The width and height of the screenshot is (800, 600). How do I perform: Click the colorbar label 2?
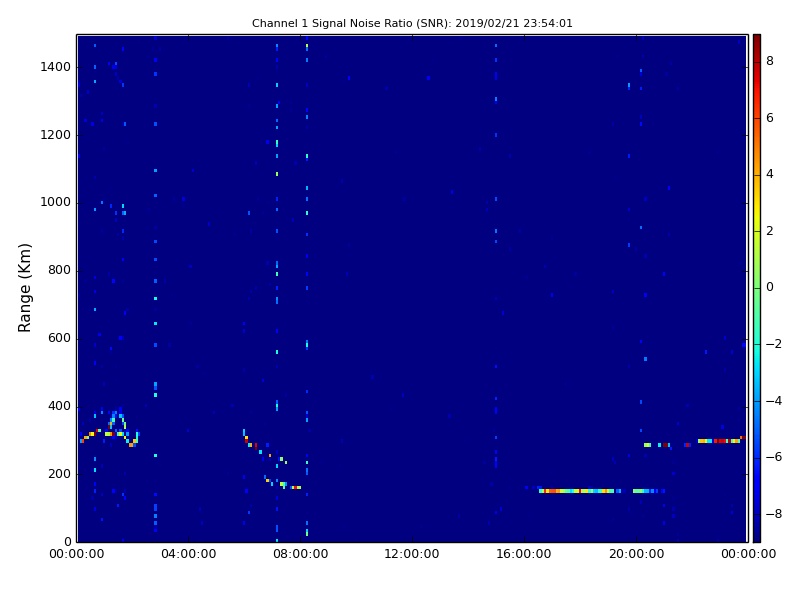click(770, 231)
